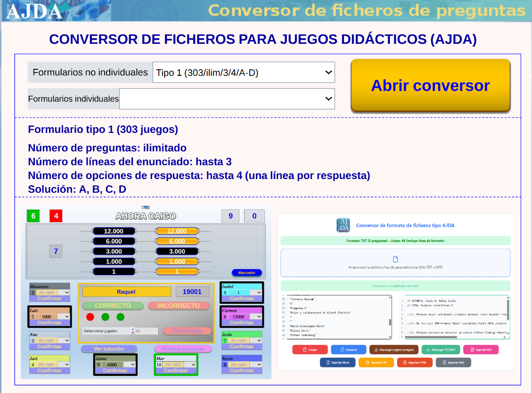Image resolution: width=532 pixels, height=393 pixels.
Task: Click the green Descargar TXT/GIFT button
Action: (x=440, y=350)
